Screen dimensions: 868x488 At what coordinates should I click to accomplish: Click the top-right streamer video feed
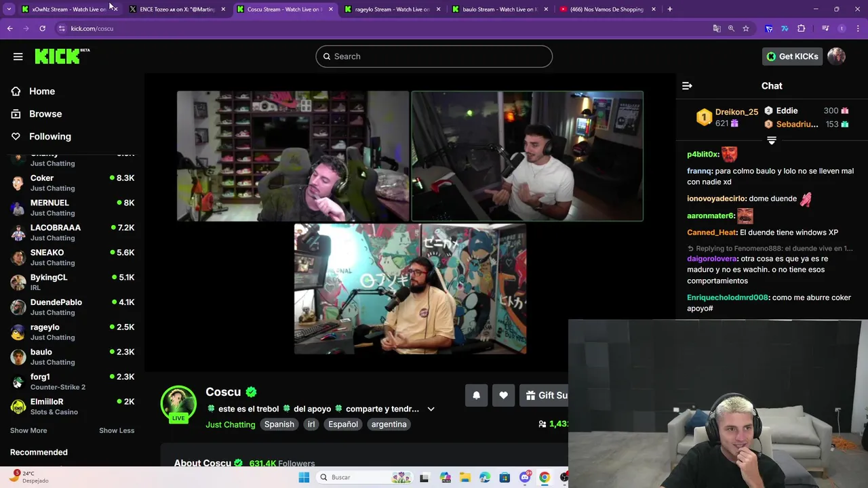(527, 156)
